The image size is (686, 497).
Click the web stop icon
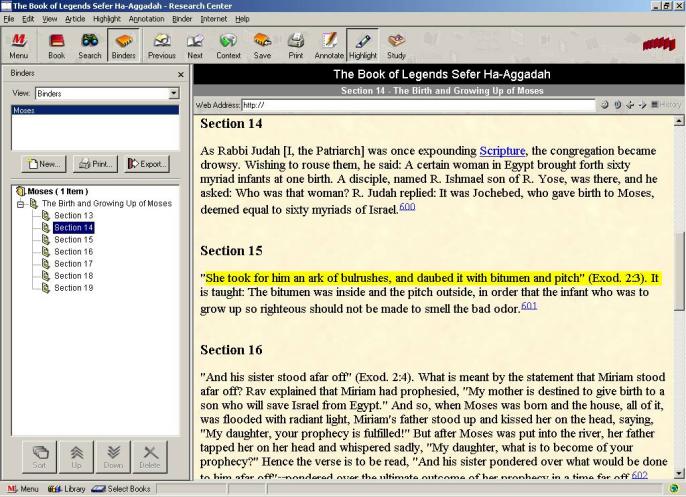click(x=618, y=105)
